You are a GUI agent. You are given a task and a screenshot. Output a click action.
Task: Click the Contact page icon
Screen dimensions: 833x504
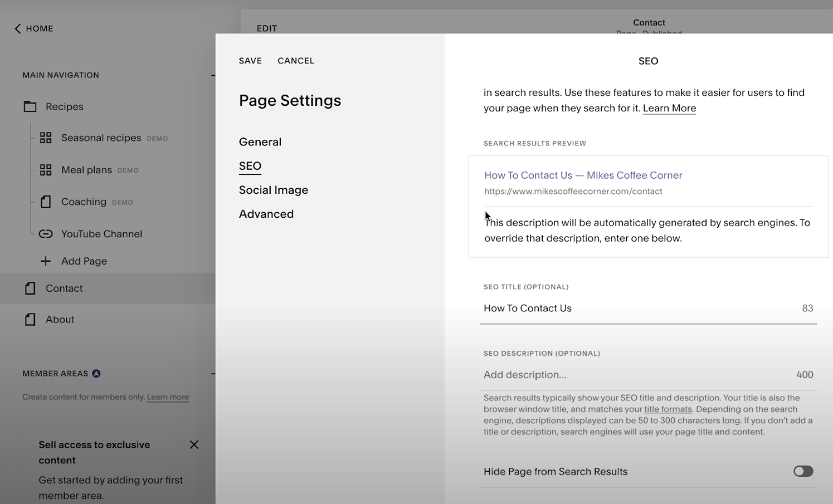[x=30, y=288]
